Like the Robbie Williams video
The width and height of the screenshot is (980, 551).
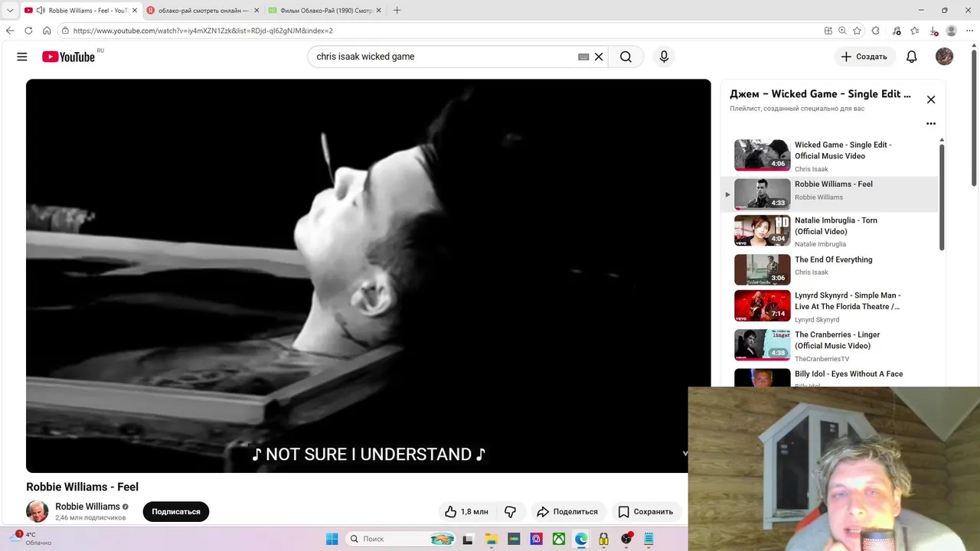467,511
